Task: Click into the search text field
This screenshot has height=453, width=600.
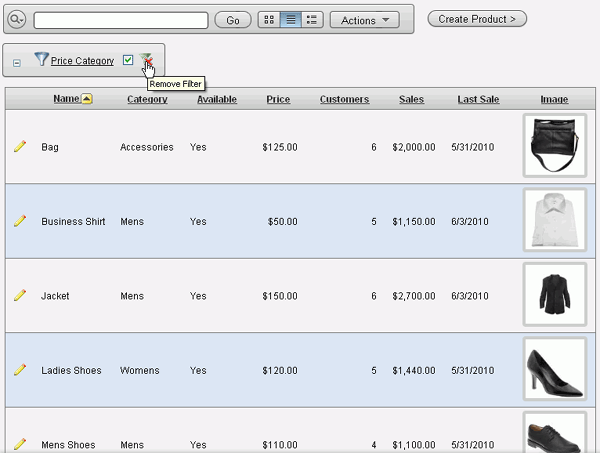Action: pos(121,20)
